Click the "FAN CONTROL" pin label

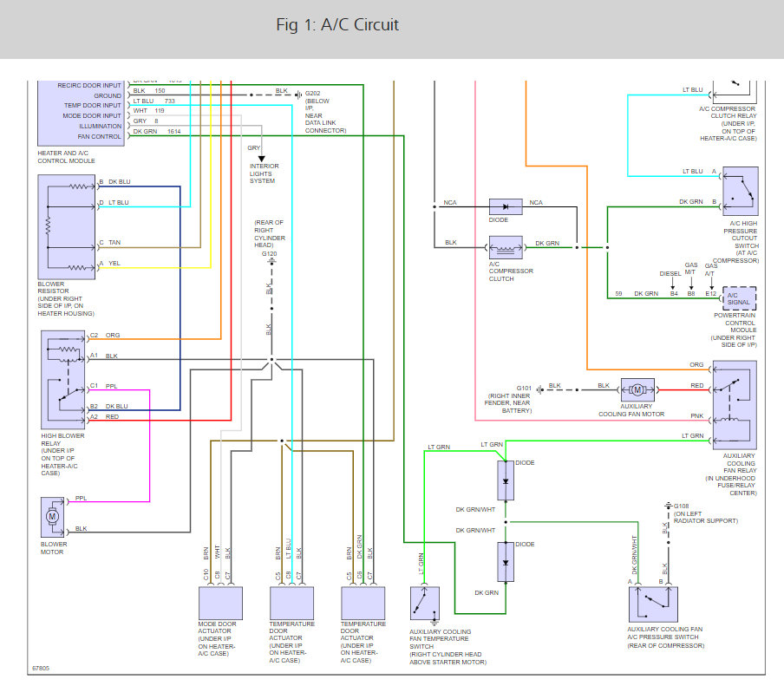click(100, 136)
